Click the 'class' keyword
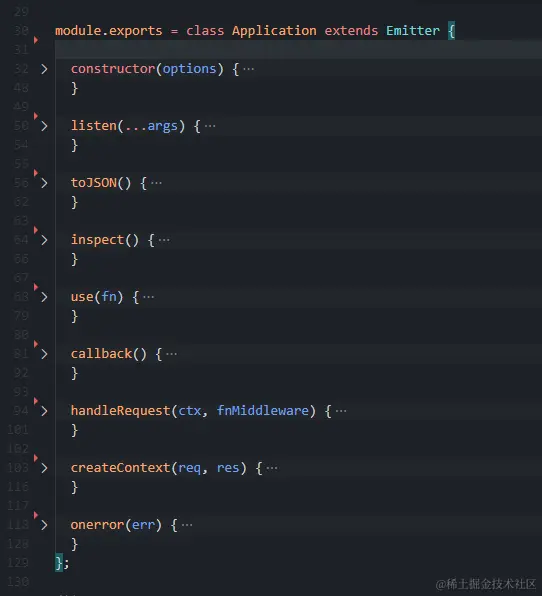Viewport: 542px width, 596px height. point(205,31)
